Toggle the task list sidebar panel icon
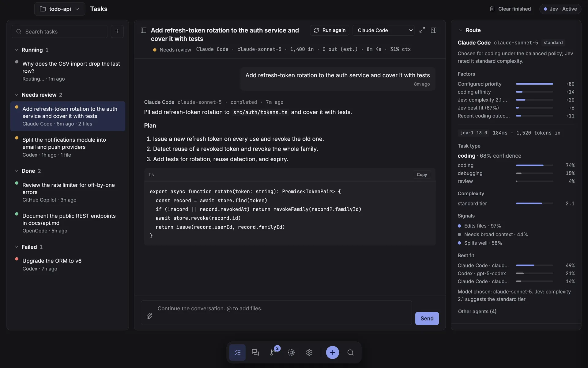The height and width of the screenshot is (368, 588). click(143, 30)
